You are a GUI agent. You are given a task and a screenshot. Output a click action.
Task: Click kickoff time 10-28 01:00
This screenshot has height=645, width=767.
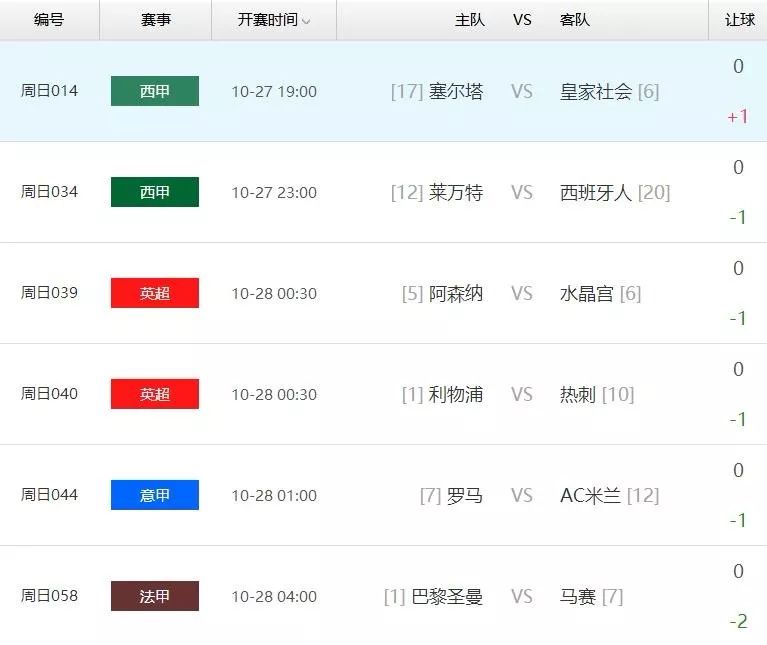click(x=274, y=496)
